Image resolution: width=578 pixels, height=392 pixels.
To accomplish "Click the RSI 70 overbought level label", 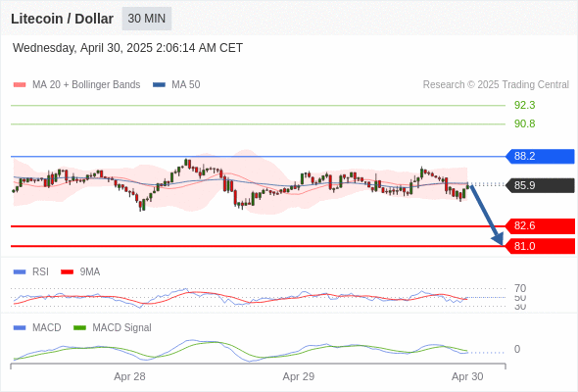I will pos(520,288).
